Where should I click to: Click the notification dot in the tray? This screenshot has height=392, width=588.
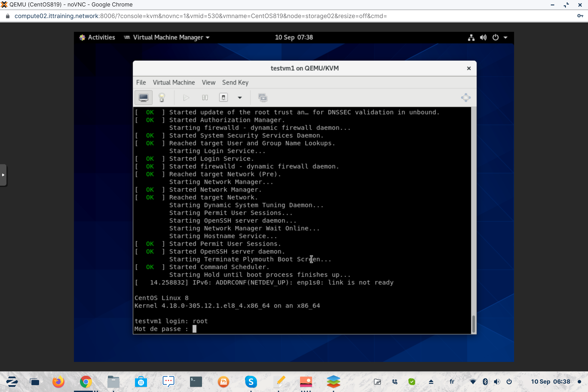pos(579,382)
